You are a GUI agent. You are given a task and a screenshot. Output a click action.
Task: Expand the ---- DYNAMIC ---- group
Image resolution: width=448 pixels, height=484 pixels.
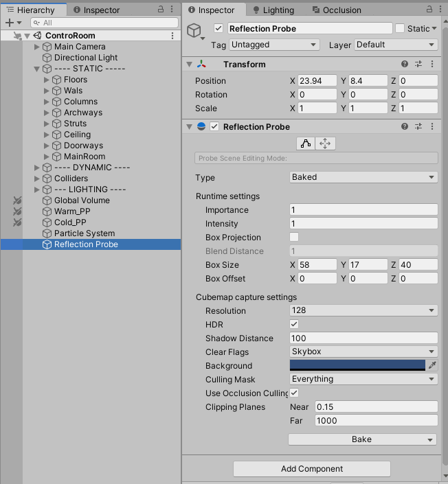point(37,168)
